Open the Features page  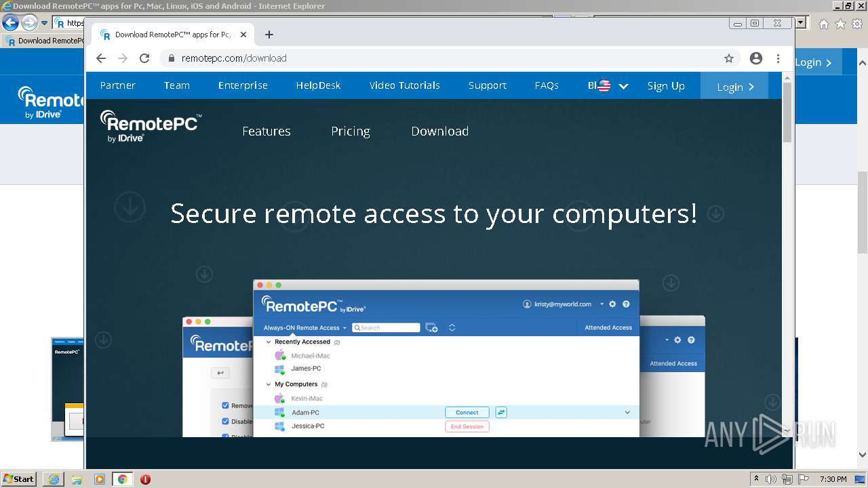267,131
